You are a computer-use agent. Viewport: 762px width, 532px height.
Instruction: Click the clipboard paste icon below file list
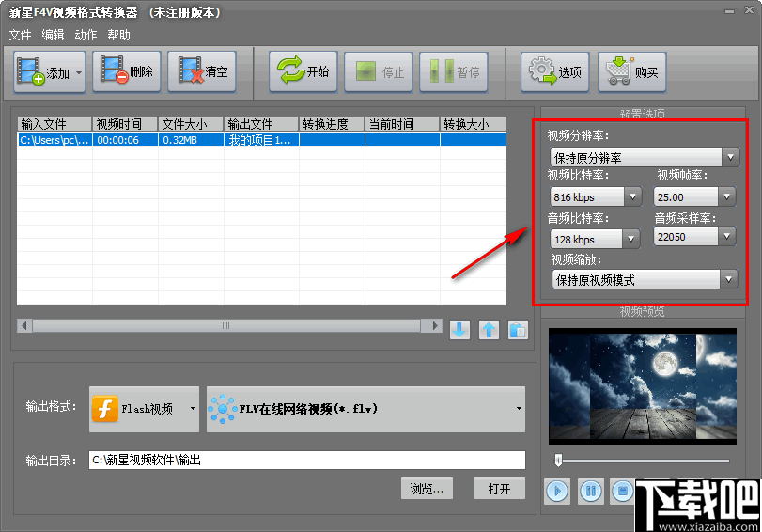click(x=518, y=330)
